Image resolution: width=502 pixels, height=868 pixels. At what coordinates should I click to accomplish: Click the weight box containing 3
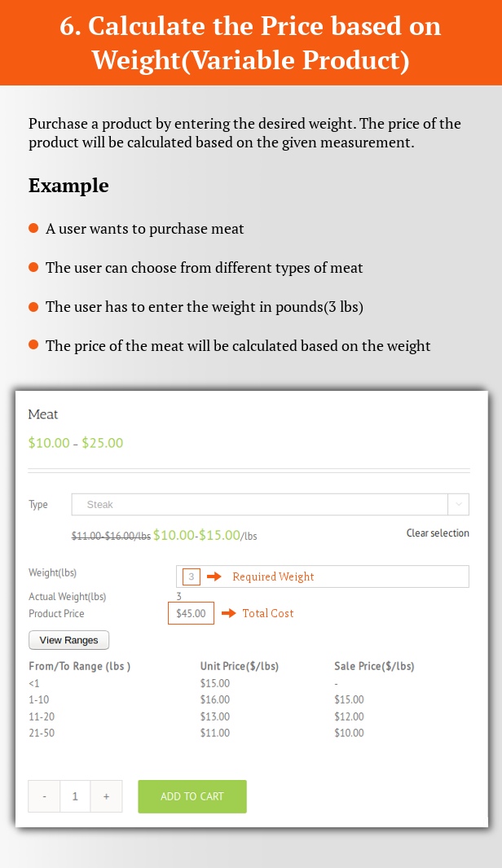[x=192, y=576]
